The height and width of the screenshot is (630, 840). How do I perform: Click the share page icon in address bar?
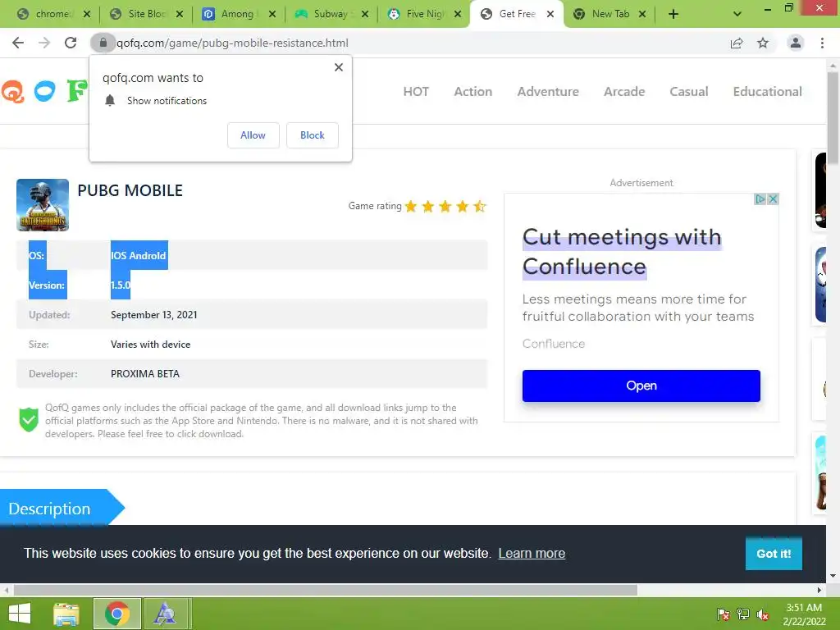pyautogui.click(x=737, y=43)
